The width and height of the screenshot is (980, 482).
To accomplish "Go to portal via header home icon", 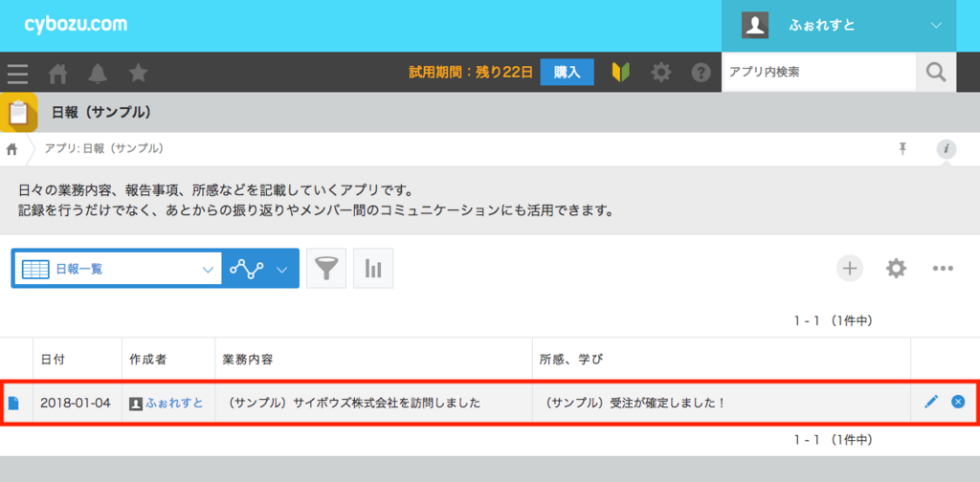I will pos(57,74).
